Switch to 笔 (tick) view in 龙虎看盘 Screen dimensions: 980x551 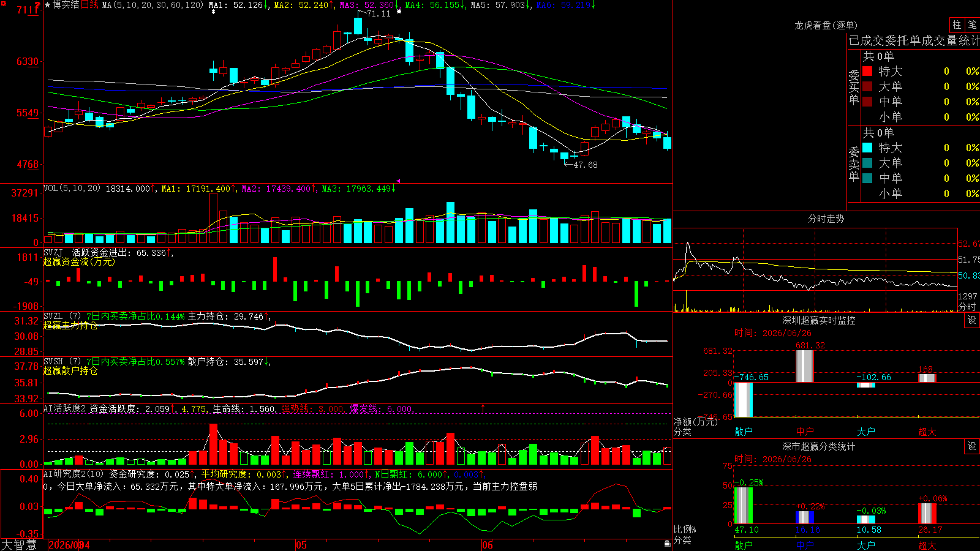[x=972, y=24]
